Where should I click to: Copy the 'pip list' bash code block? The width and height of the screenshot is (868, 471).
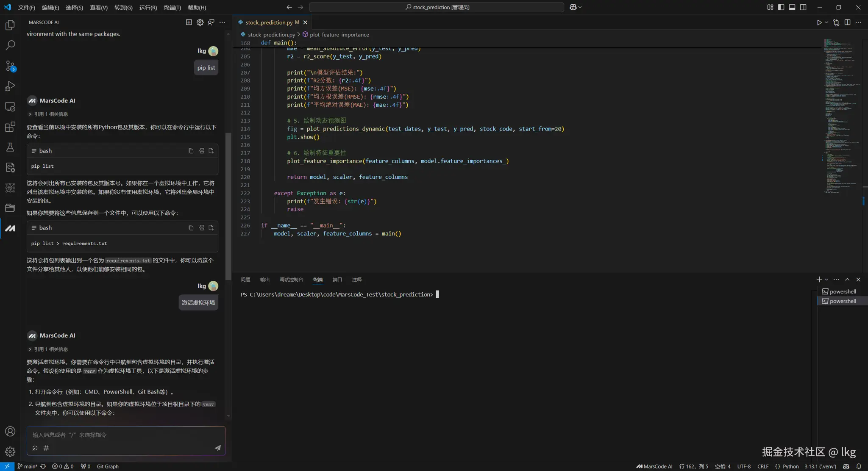(x=191, y=151)
